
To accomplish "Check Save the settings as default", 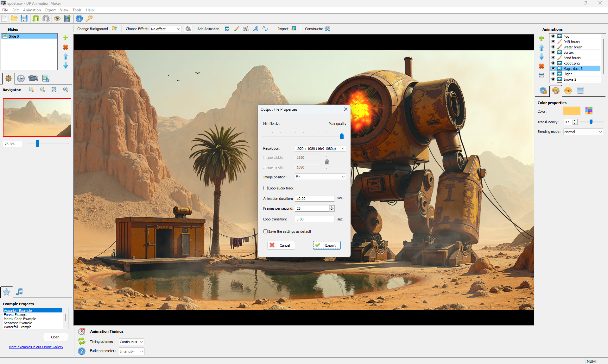I will pos(265,231).
